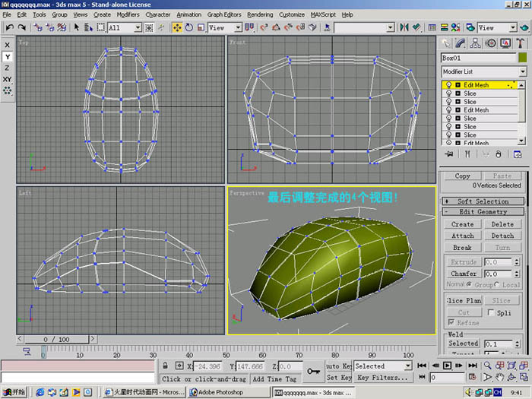
Task: Click the Zoom magnifier viewport control
Action: [x=487, y=366]
